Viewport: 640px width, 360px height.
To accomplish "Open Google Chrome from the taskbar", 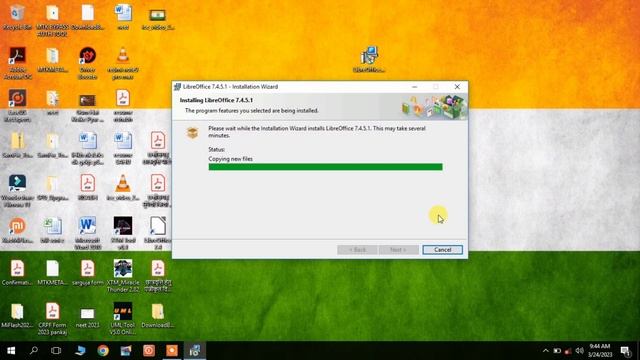I will click(103, 351).
